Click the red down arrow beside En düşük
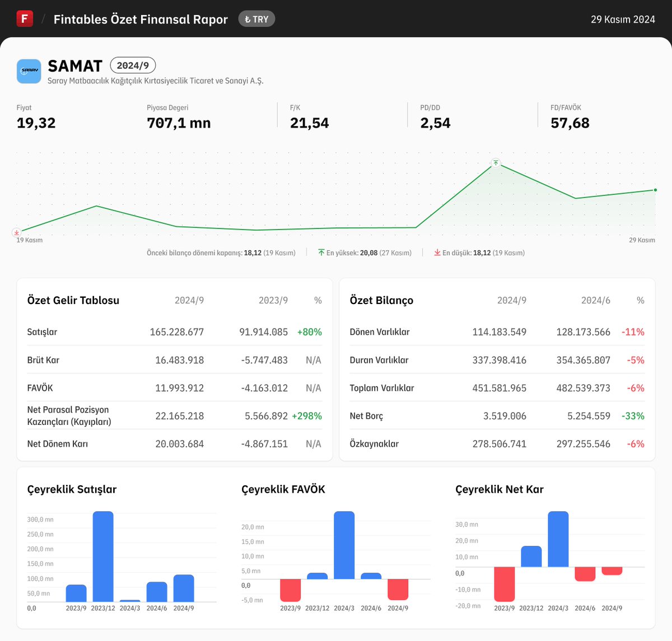The height and width of the screenshot is (641, 672). (437, 252)
